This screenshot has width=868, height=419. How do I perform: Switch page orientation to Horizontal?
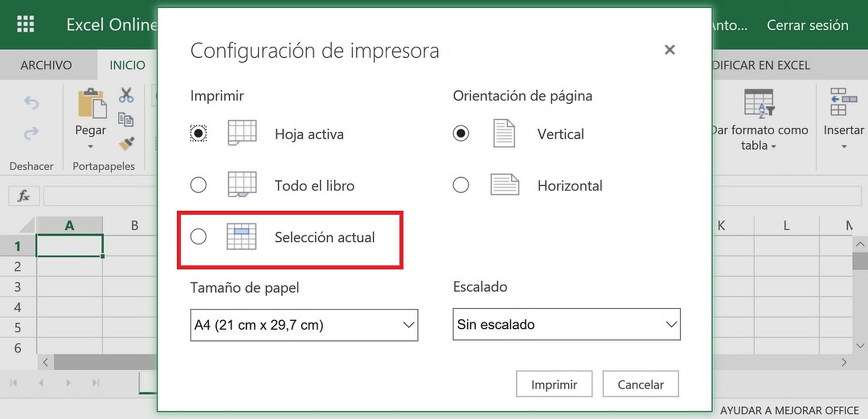(x=461, y=185)
